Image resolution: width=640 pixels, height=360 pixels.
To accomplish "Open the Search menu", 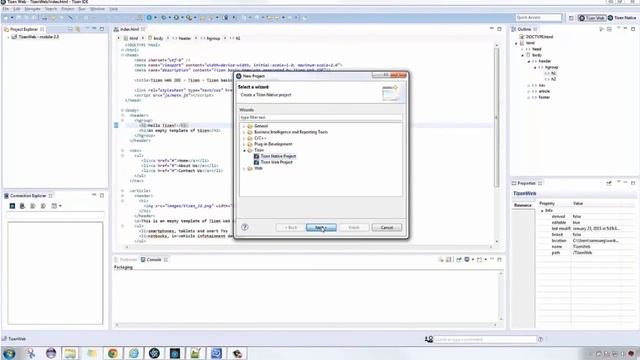I will (x=51, y=9).
